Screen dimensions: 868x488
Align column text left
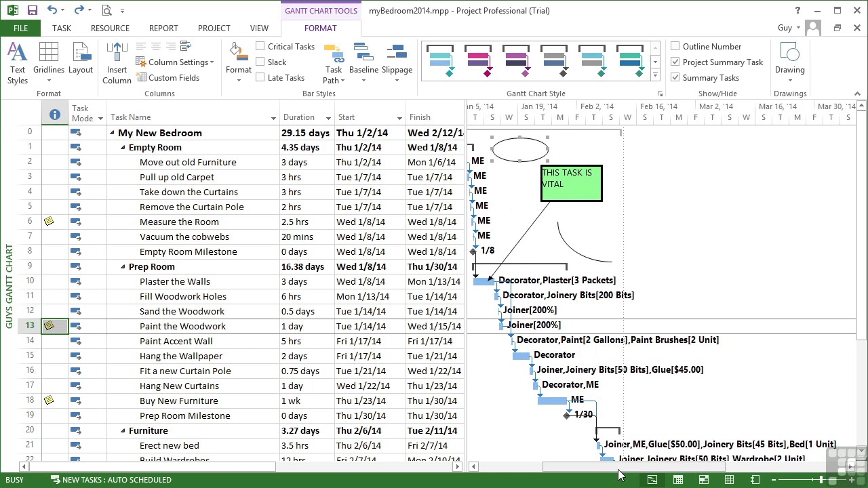(x=141, y=46)
